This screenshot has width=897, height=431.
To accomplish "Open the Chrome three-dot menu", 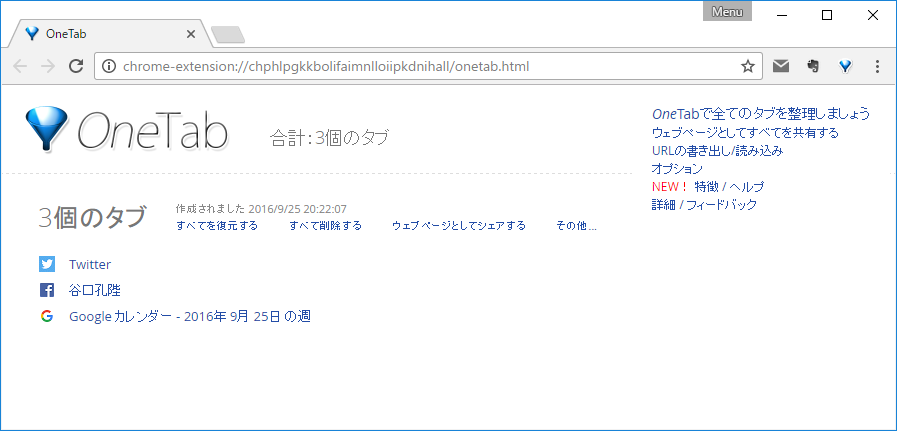I will coord(877,67).
